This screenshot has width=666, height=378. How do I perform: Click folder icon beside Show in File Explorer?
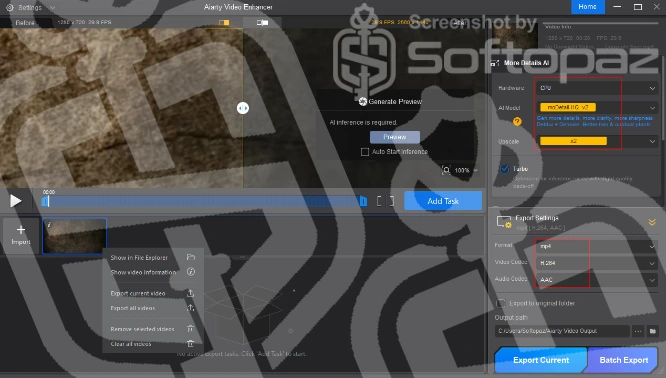point(191,257)
